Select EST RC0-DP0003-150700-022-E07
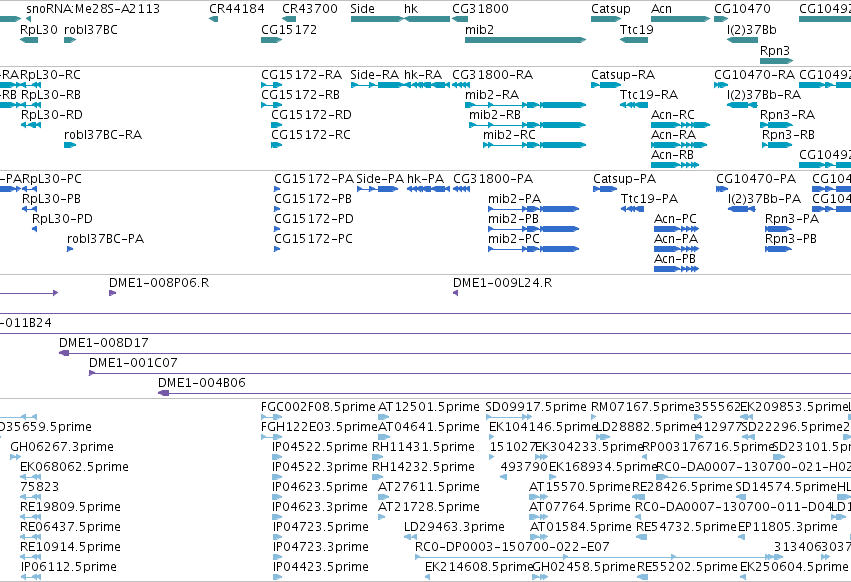 (x=512, y=547)
